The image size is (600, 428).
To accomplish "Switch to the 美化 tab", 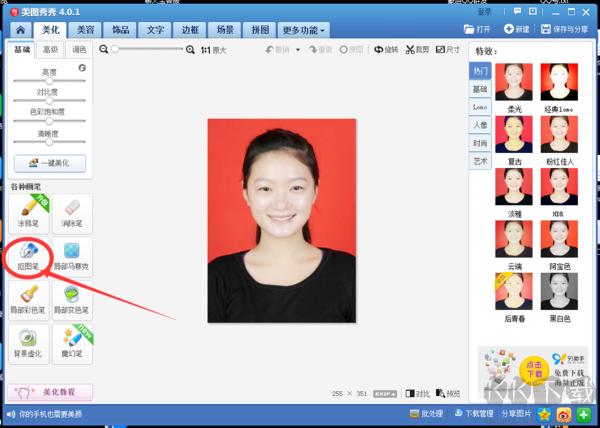I will [50, 30].
